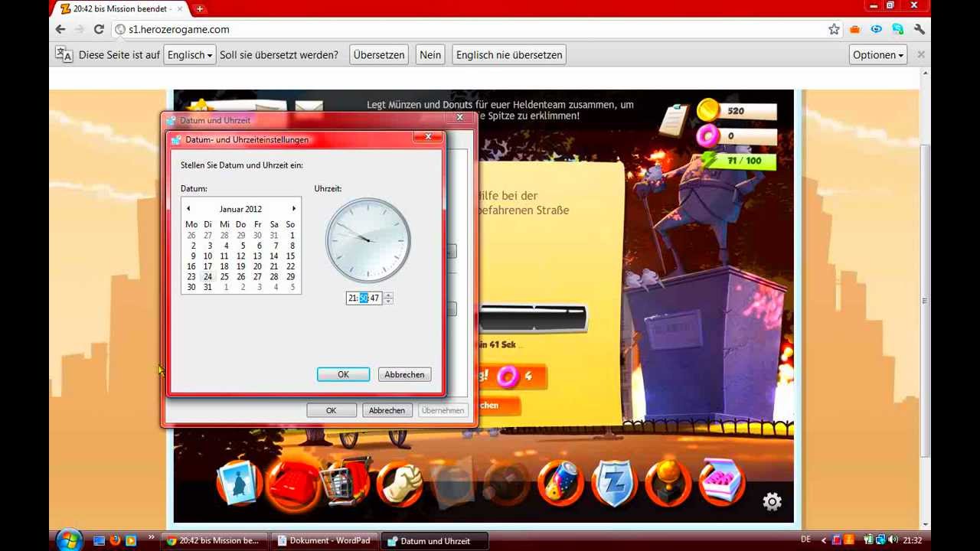
Task: Open the soda can icon
Action: [560, 483]
